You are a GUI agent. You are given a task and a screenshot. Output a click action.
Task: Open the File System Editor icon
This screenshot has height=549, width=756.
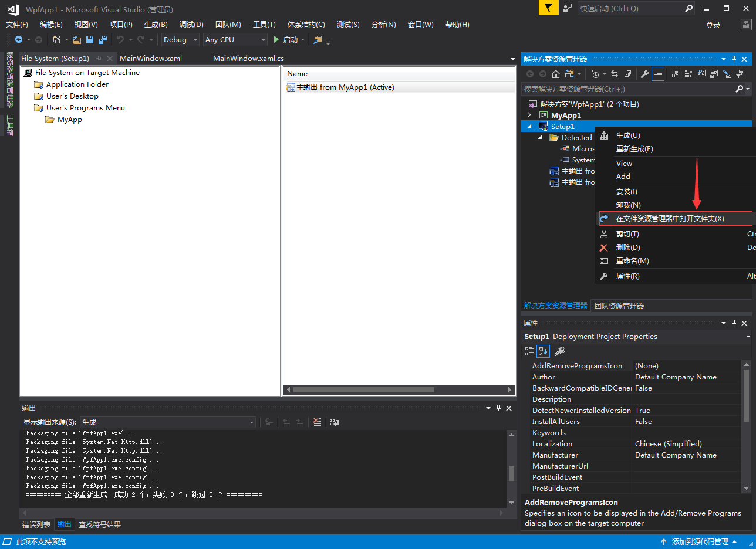(x=675, y=74)
